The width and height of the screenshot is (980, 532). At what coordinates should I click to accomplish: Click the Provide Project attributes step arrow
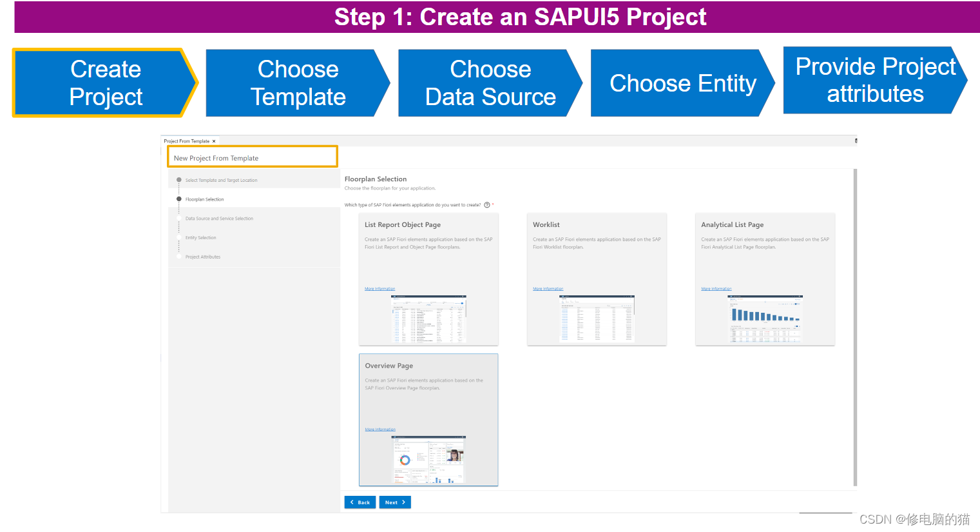[875, 81]
